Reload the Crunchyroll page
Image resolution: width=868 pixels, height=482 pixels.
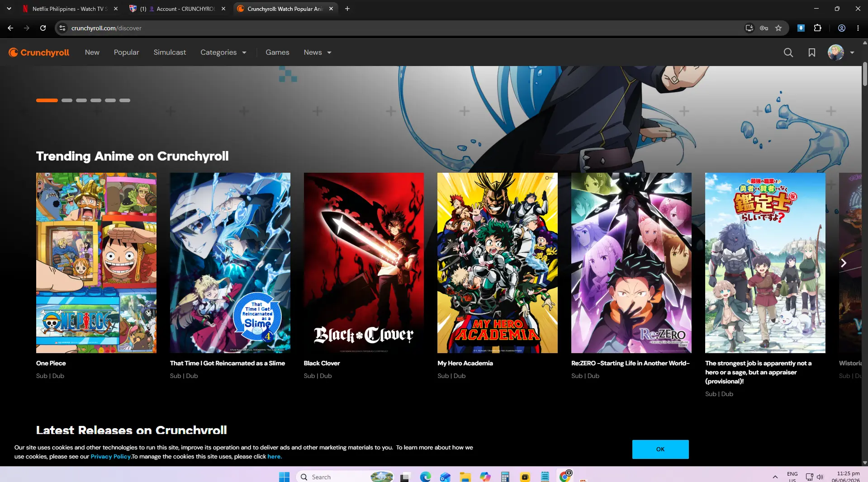coord(43,28)
